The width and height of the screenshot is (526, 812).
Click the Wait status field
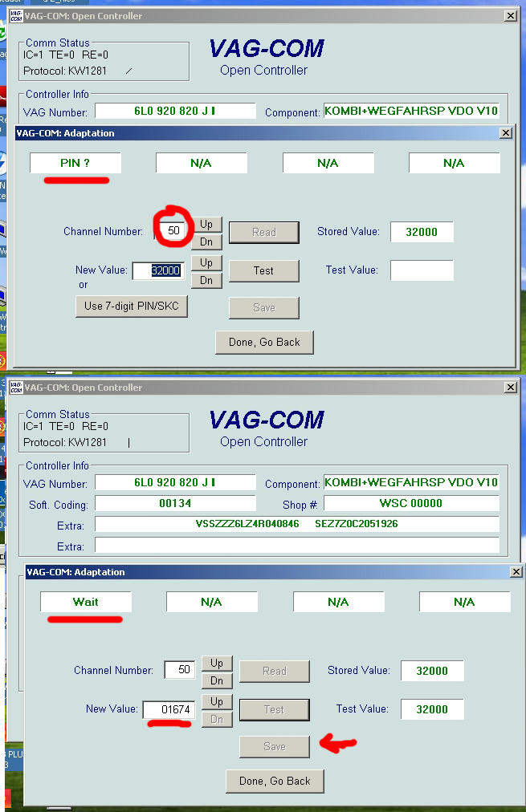(86, 602)
